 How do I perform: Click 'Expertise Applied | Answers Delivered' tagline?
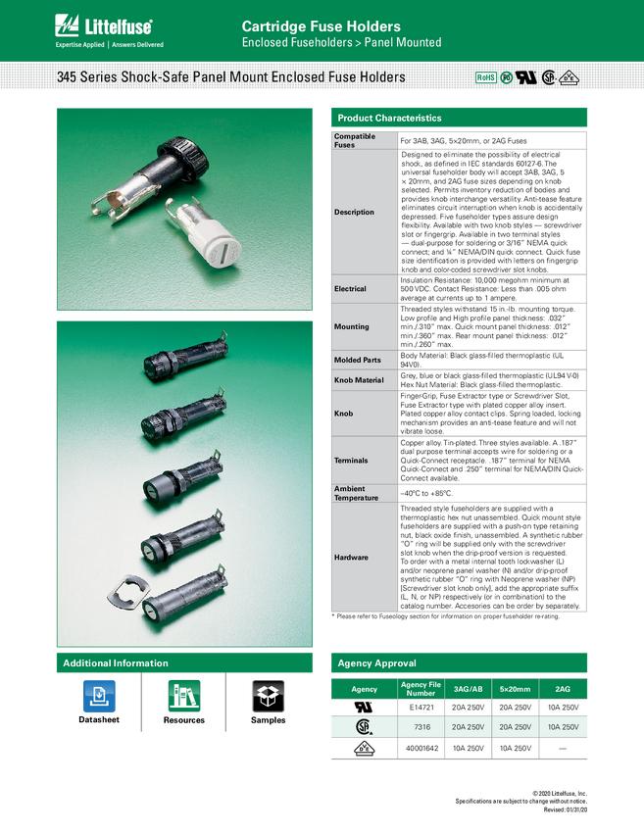tap(109, 45)
